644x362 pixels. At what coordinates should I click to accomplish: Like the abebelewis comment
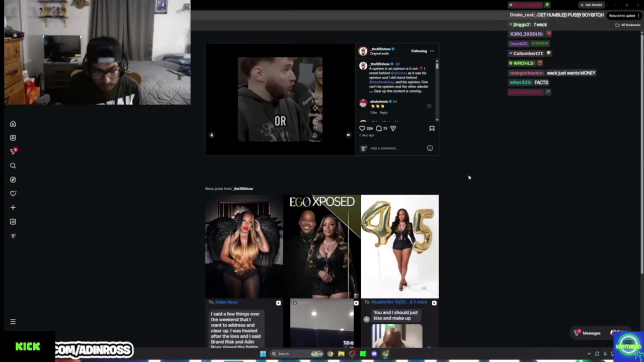429,106
